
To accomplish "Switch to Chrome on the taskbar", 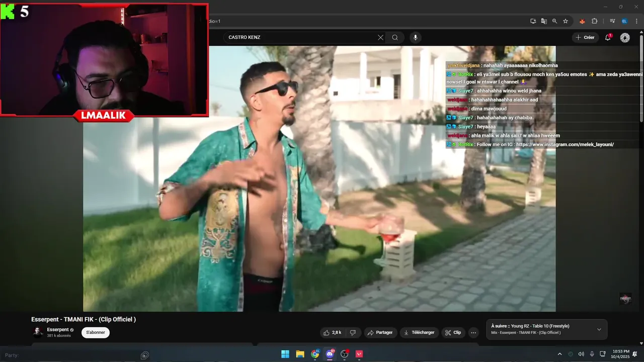I will 315,354.
